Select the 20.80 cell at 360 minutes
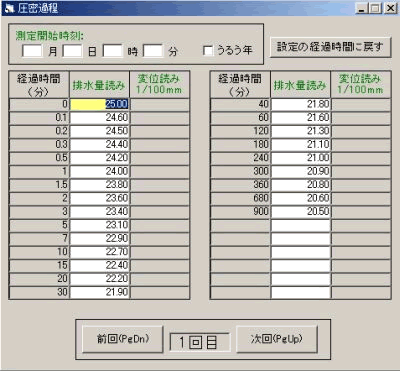 point(301,185)
